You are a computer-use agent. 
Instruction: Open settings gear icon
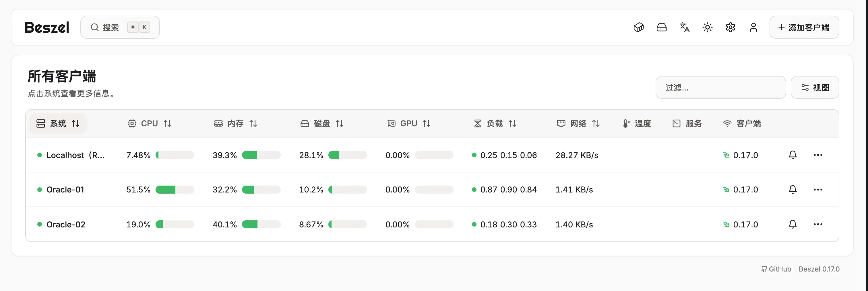[730, 27]
